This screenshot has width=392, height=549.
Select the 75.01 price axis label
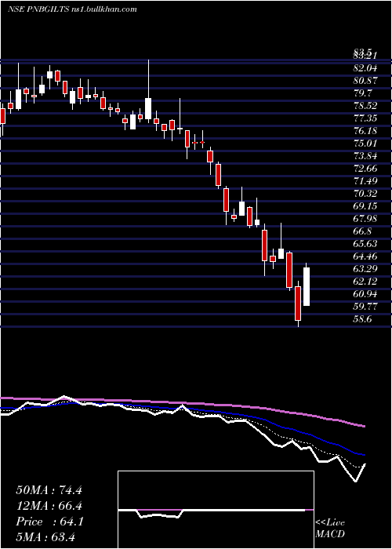365,144
